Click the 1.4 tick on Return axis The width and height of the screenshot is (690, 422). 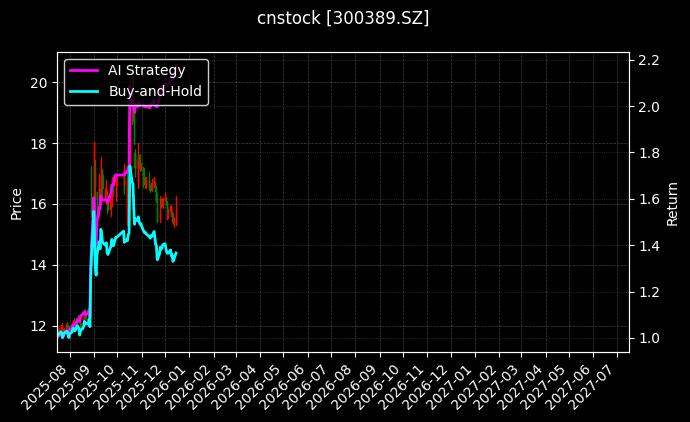(649, 246)
